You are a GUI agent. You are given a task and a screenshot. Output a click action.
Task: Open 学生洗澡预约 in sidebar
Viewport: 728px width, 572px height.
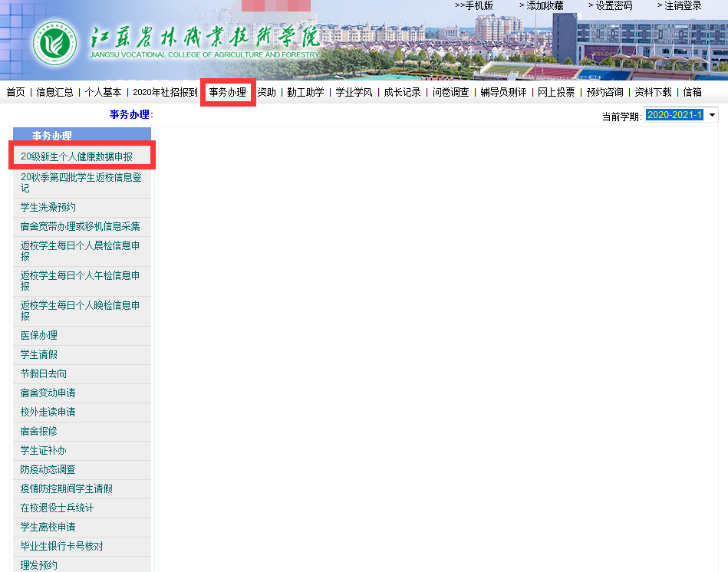click(48, 208)
